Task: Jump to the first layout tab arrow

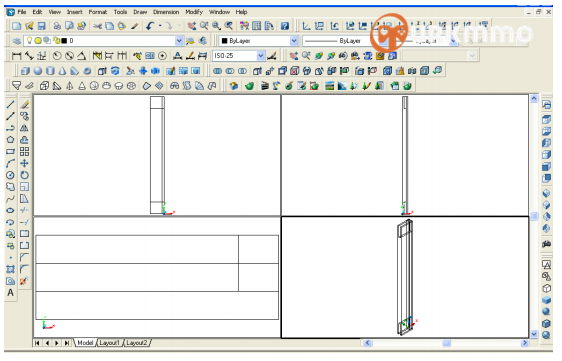Action: [37, 343]
